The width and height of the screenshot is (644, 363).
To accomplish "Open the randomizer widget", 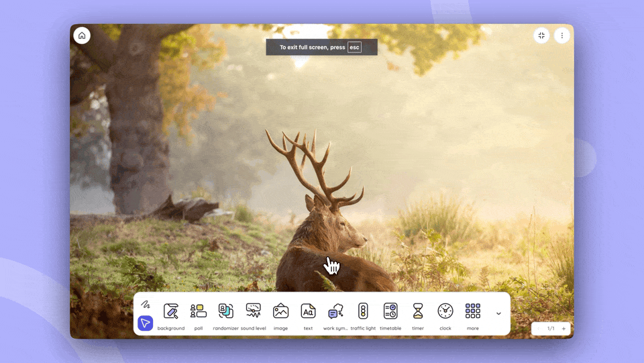I will 226,316.
